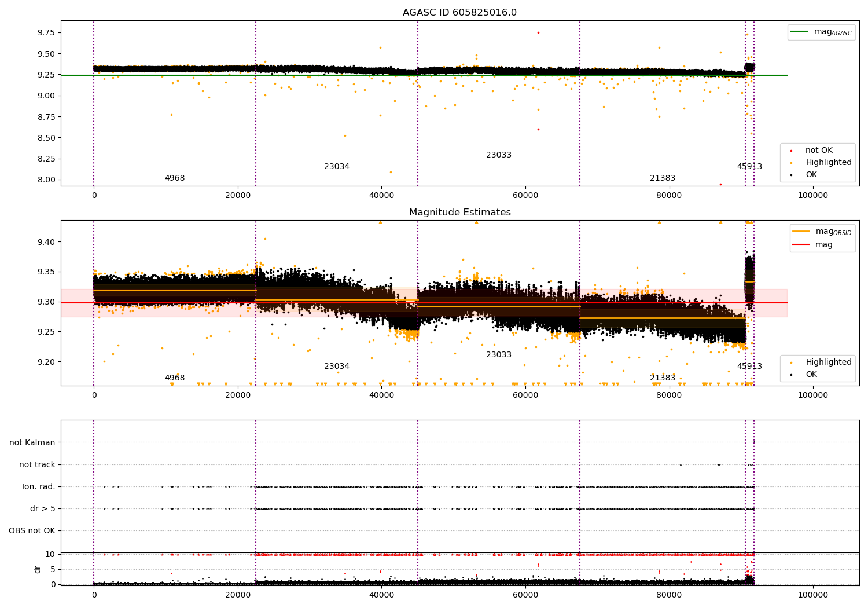Click OBSID label 4968 in Magnitude Estimates plot

point(175,378)
